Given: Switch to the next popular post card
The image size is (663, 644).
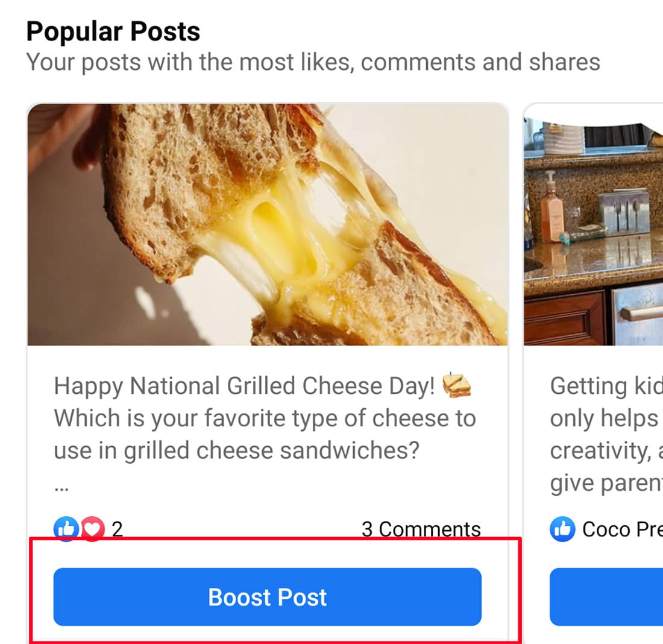Looking at the screenshot, I should 594,362.
